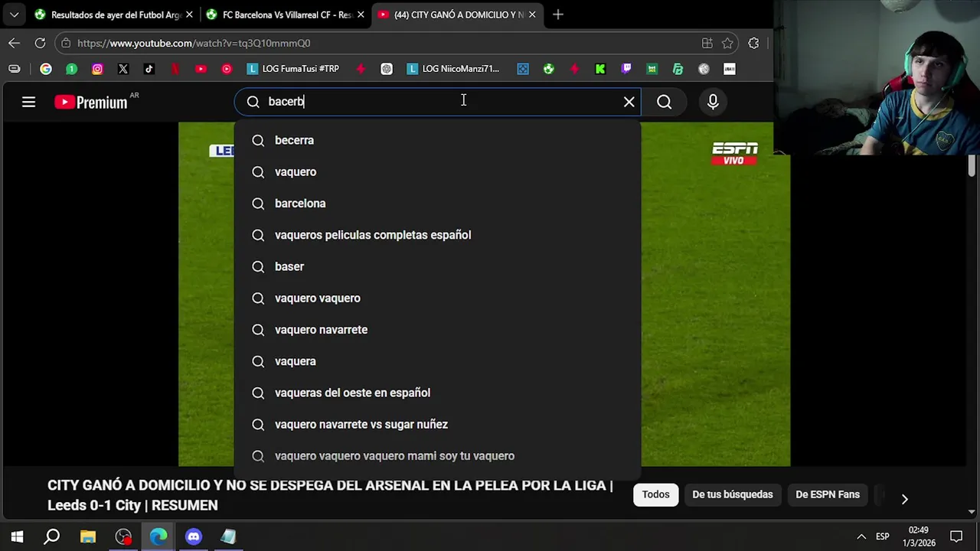Submit search with the magnifier button
The image size is (980, 551).
coord(664,102)
